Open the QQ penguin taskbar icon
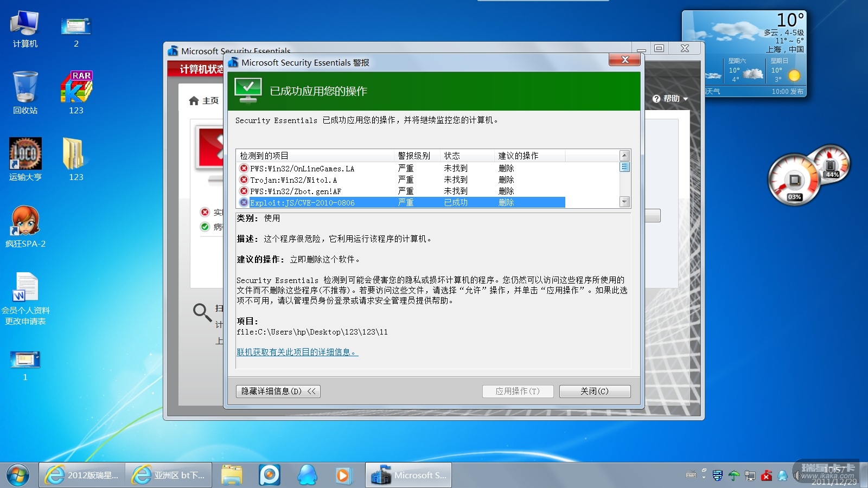Viewport: 868px width, 488px height. pos(307,476)
